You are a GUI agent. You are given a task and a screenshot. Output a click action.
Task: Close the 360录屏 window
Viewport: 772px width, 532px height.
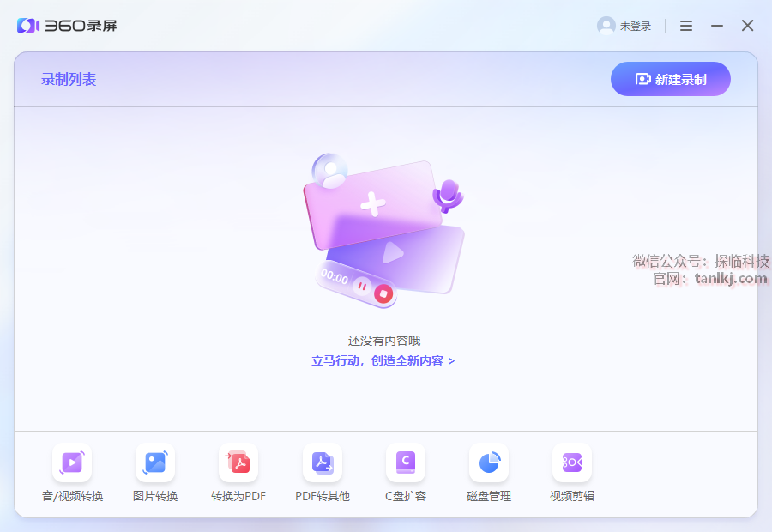click(747, 26)
